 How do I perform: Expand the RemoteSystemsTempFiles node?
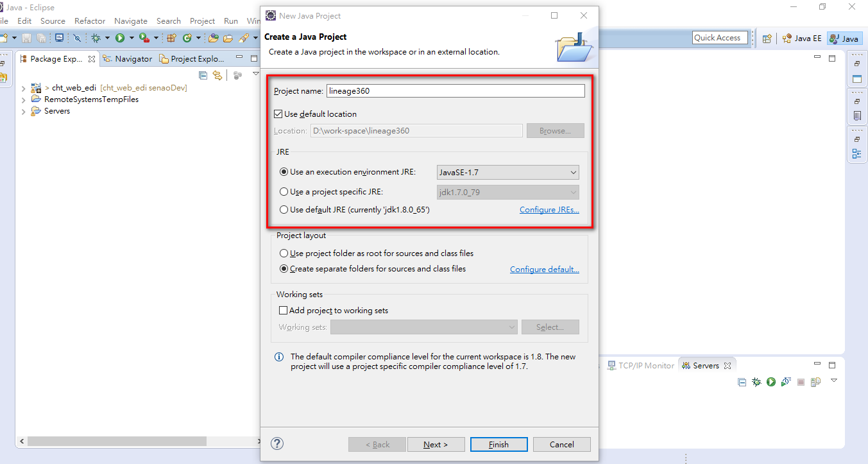(x=23, y=99)
